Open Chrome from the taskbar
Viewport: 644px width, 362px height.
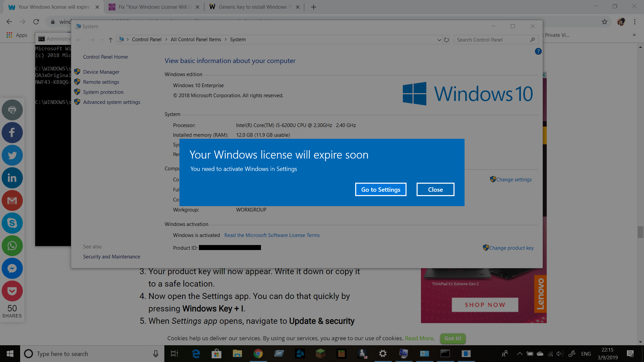tap(258, 354)
